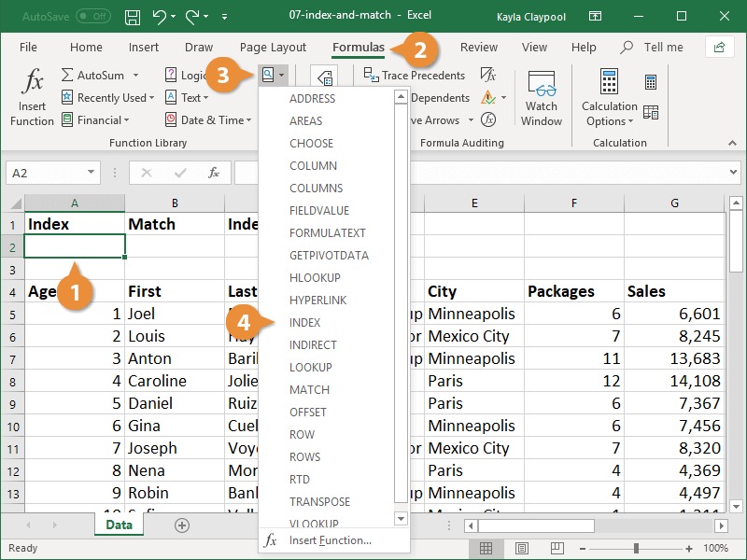Select INDEX from the function list
This screenshot has width=747, height=560.
pyautogui.click(x=304, y=322)
